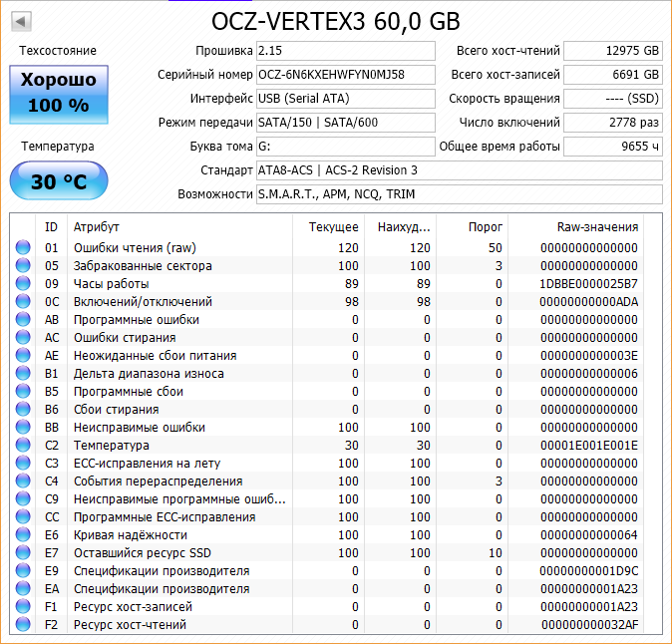Screen dimensions: 672x644
Task: Click raw value 00001E001E001E
Action: [x=588, y=446]
